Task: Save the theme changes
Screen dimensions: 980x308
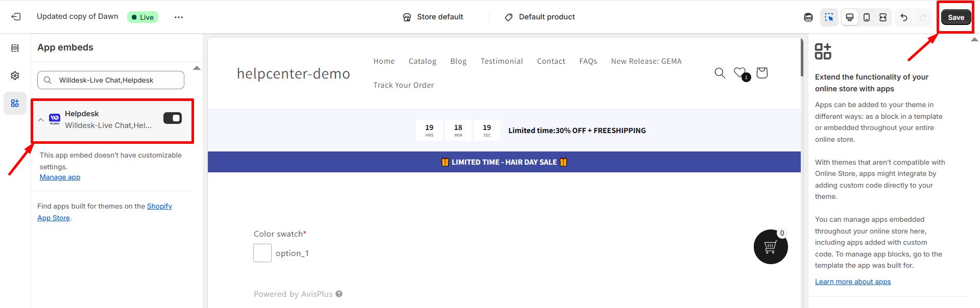Action: [x=955, y=17]
